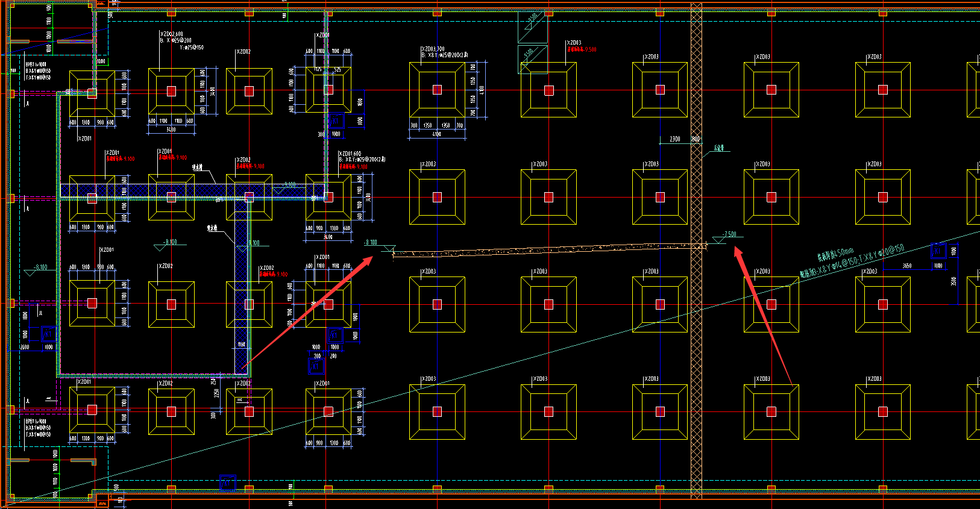Click the 后浇带 leader label
The width and height of the screenshot is (980, 509).
pyautogui.click(x=719, y=148)
